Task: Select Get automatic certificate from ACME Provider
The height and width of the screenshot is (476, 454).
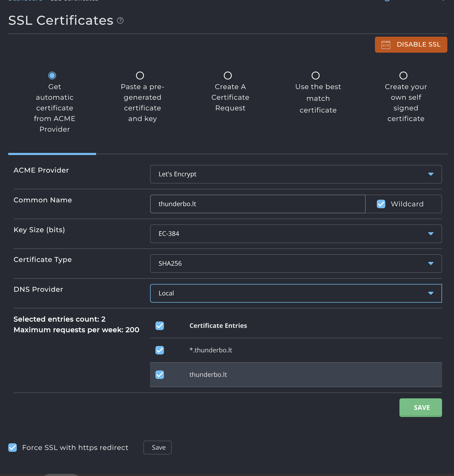Action: click(52, 76)
